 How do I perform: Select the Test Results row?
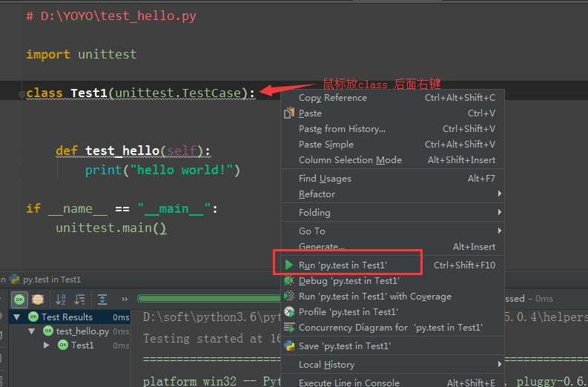click(70, 317)
